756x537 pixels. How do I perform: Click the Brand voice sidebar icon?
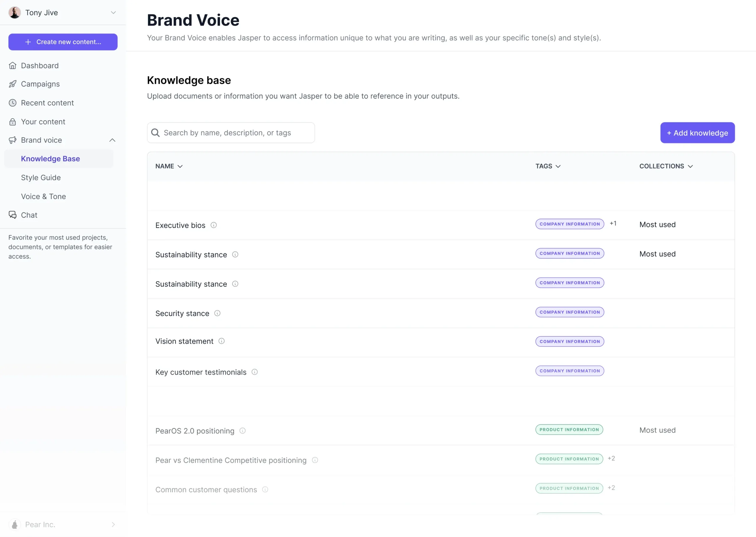(13, 140)
